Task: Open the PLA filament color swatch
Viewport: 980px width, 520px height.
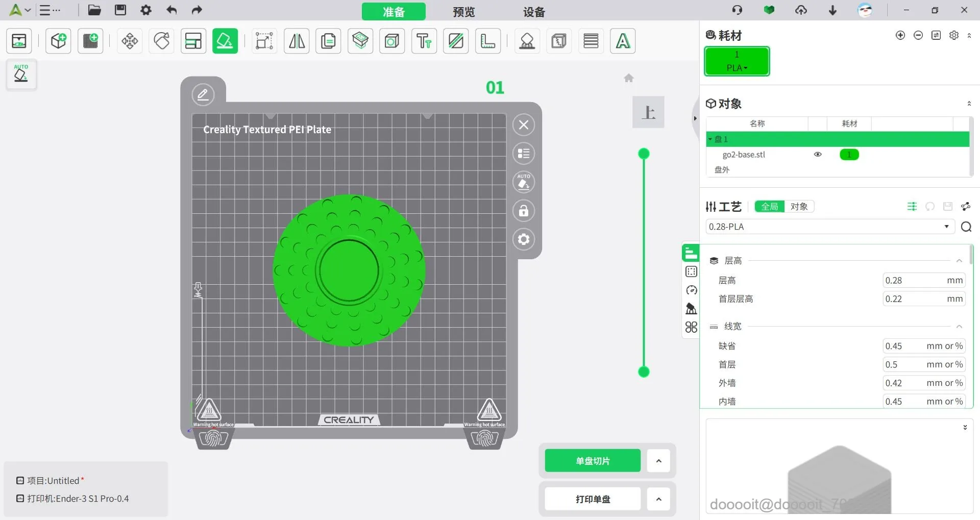Action: (x=737, y=61)
